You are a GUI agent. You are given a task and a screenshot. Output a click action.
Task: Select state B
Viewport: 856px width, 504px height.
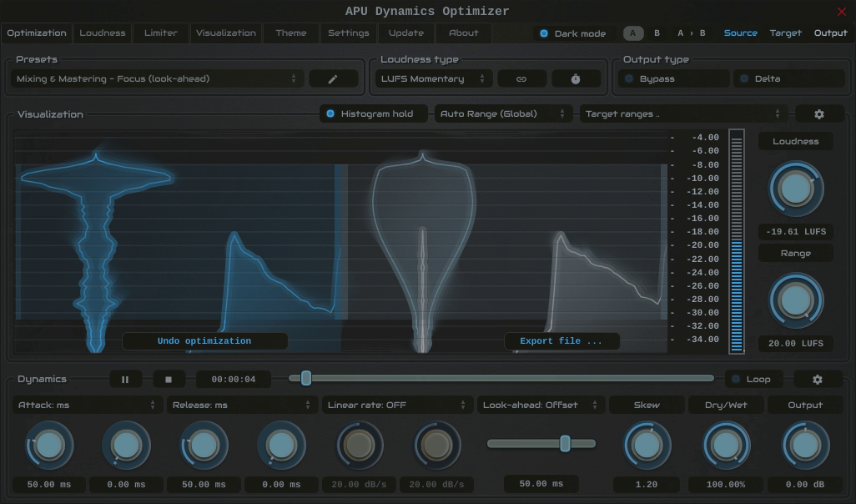(x=657, y=33)
